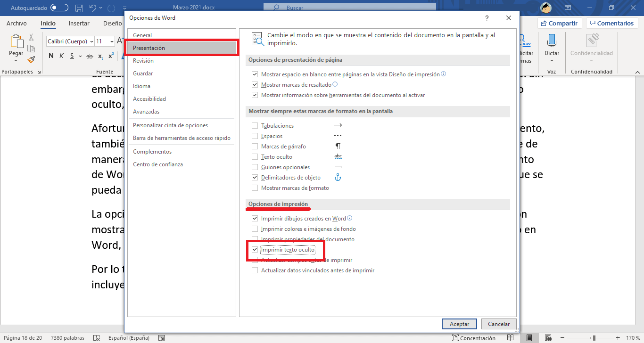Click the Redo icon in title bar
Screen dimensions: 644x343
click(x=111, y=8)
